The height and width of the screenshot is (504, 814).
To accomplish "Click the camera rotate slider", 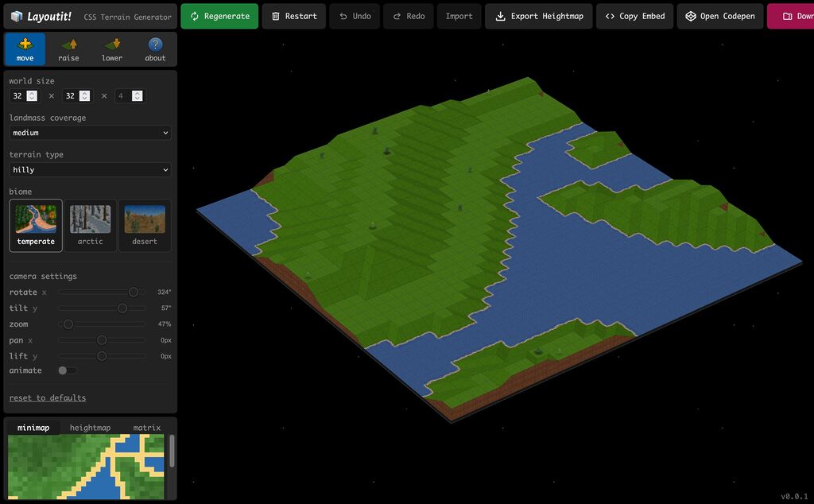I will point(102,292).
